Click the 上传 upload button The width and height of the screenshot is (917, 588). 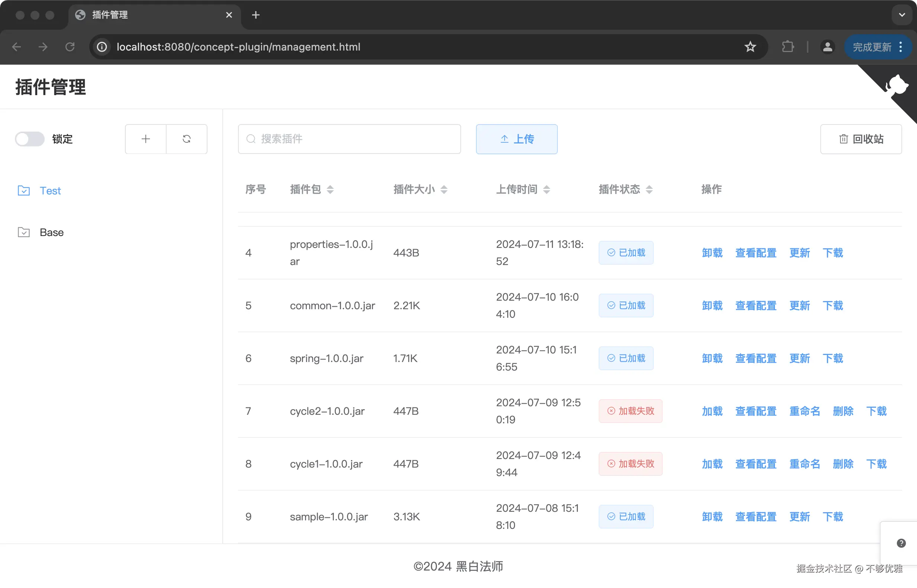point(517,139)
